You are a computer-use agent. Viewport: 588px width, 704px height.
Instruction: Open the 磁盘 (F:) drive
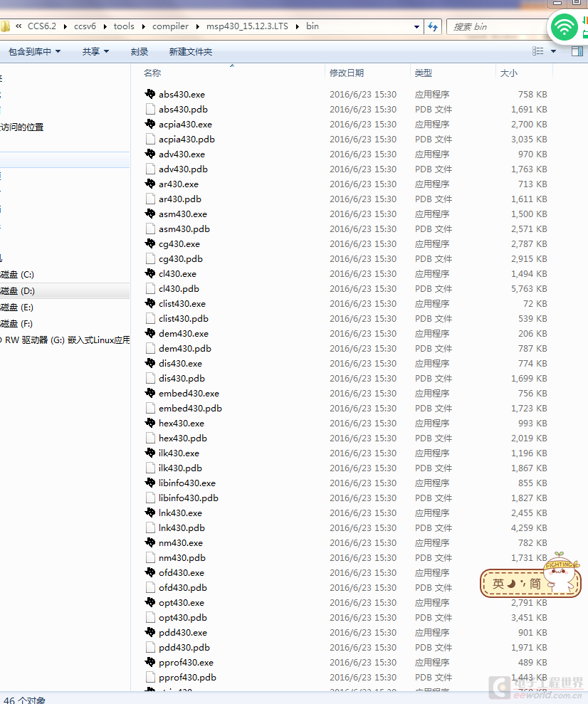click(16, 324)
